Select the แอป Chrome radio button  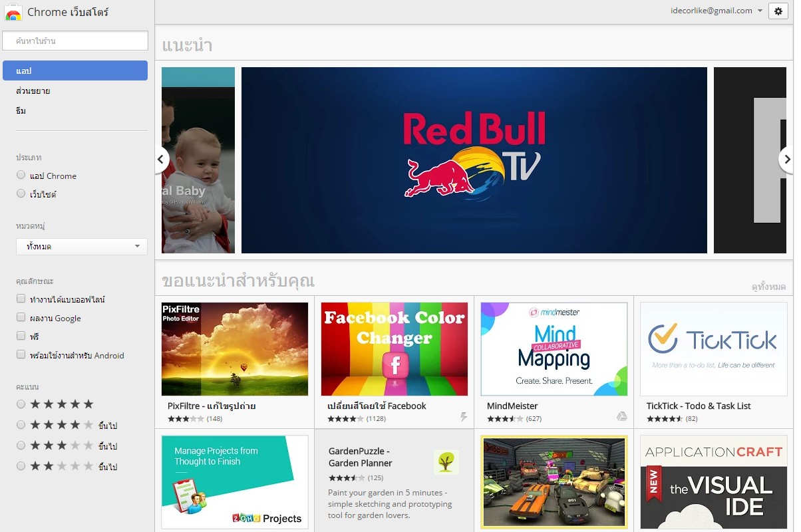coord(21,175)
